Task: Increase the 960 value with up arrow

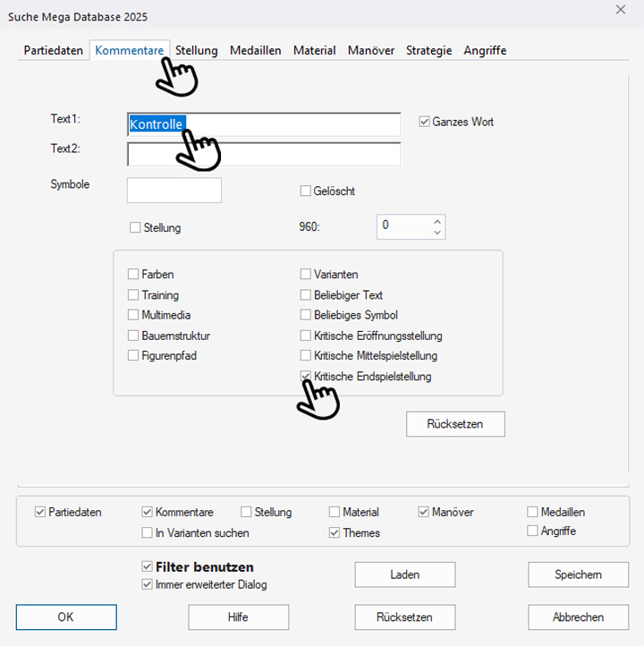Action: pyautogui.click(x=436, y=221)
